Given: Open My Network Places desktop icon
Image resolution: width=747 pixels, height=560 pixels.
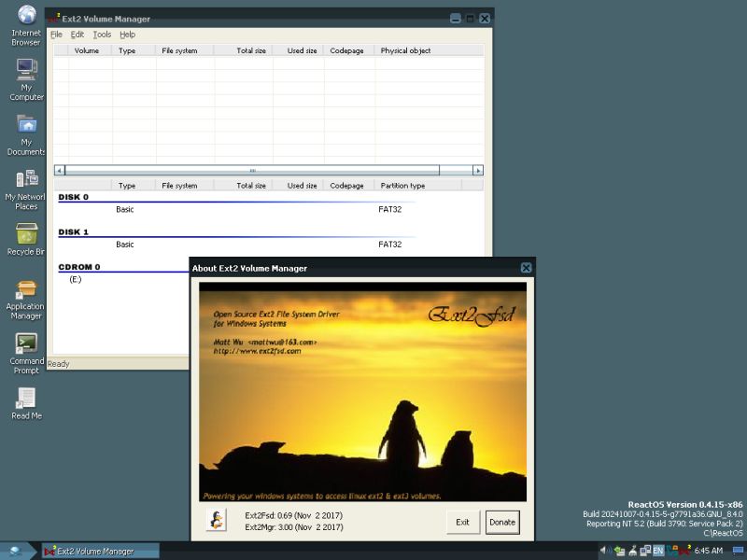Looking at the screenshot, I should point(25,177).
